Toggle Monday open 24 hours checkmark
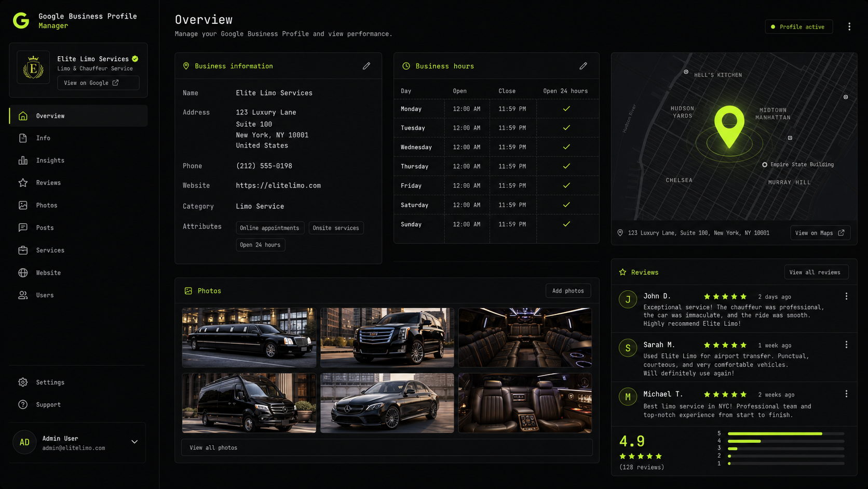 click(566, 109)
